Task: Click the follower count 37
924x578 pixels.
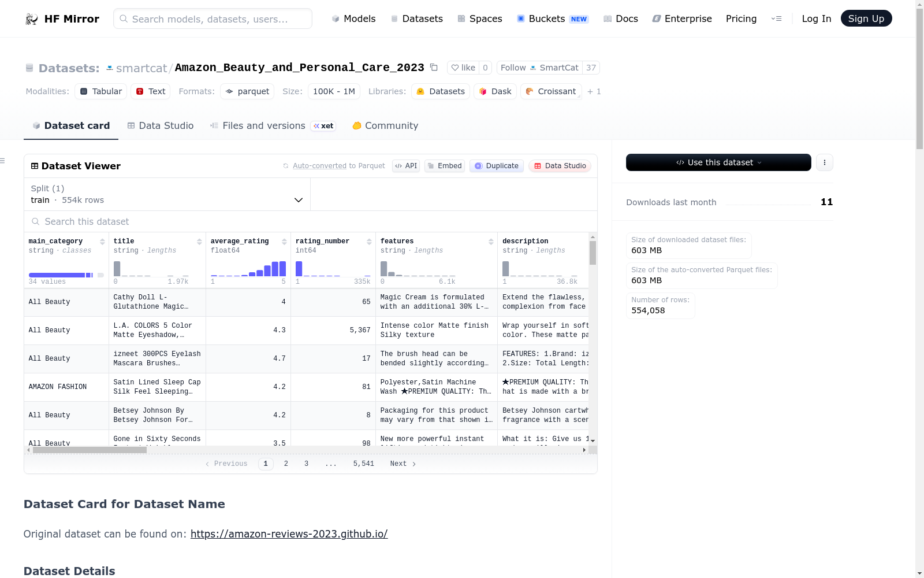Action: [591, 68]
